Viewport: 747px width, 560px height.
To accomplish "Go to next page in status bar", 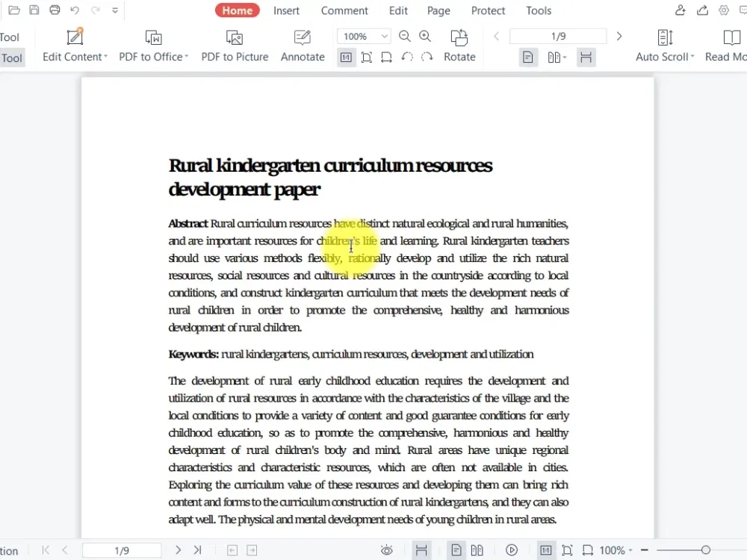I will pos(179,550).
